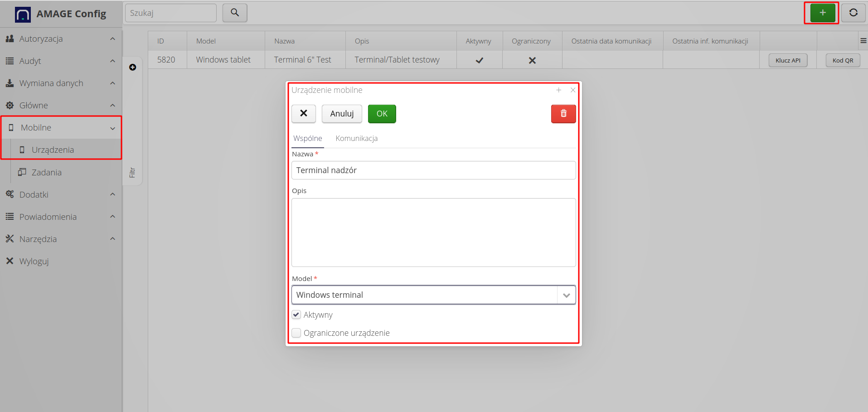Screen dimensions: 868x412
Task: Click the Klucz API button
Action: coord(787,60)
